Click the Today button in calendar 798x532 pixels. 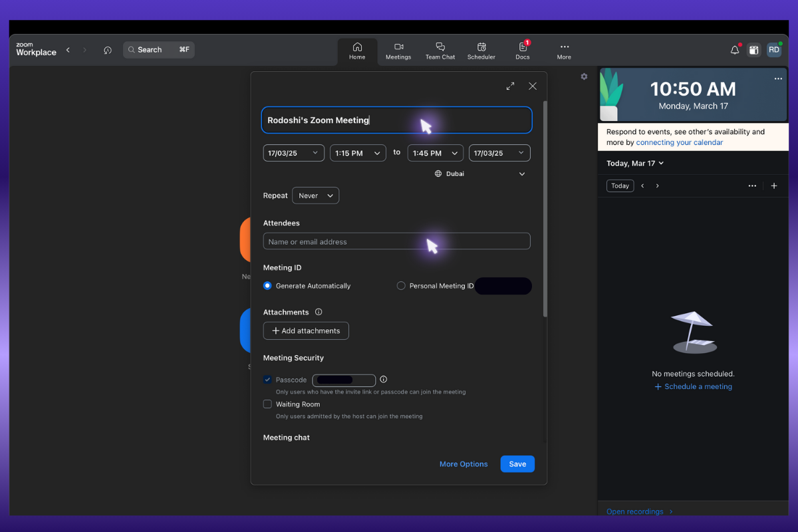coord(620,186)
